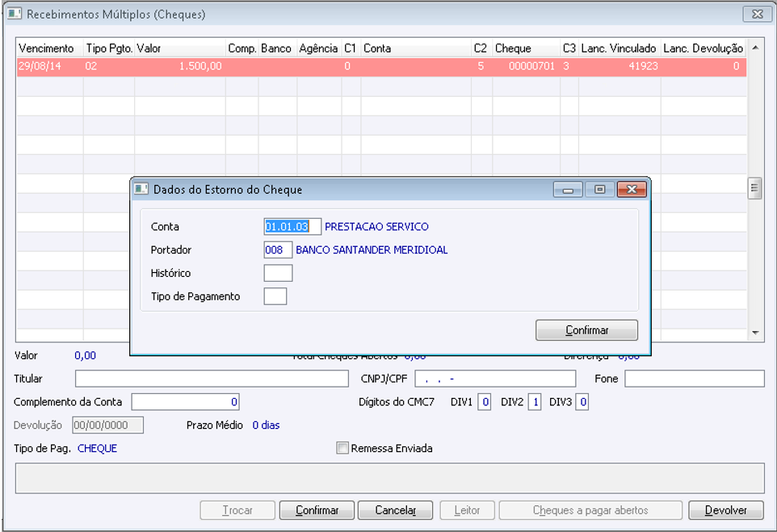
Task: Click the Portador field showing 008
Action: tap(278, 250)
